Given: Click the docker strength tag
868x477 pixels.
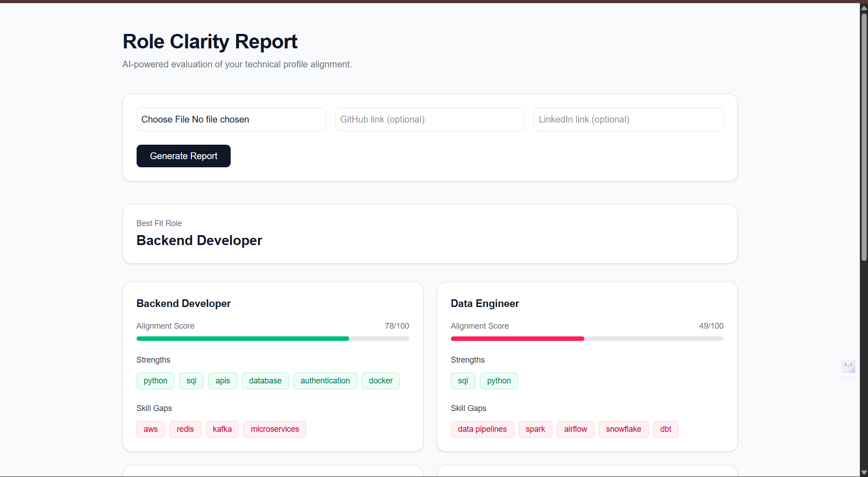Looking at the screenshot, I should click(381, 381).
